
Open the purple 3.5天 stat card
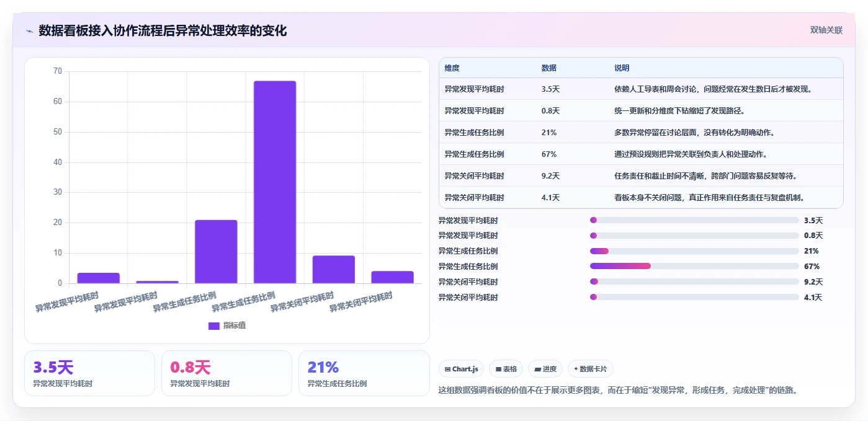point(89,373)
